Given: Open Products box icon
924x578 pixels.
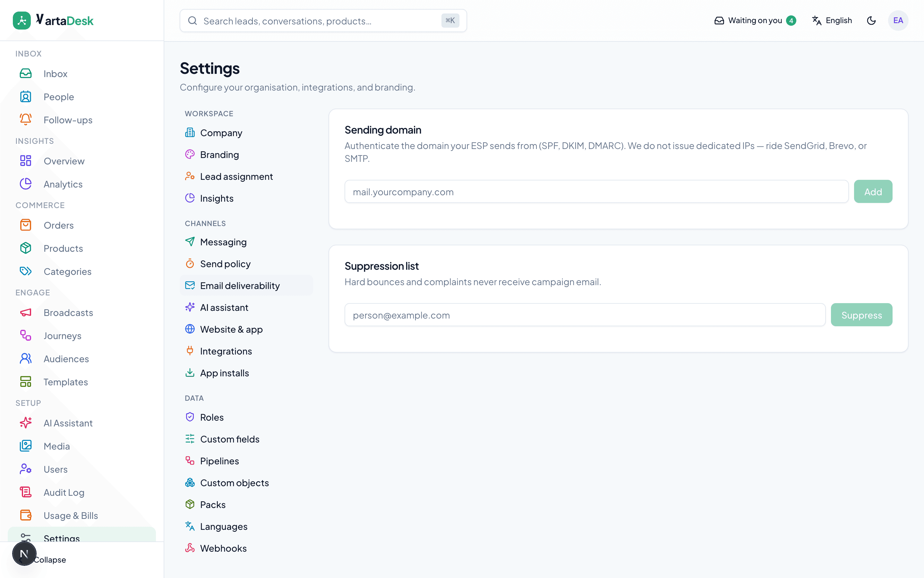Looking at the screenshot, I should [x=26, y=249].
